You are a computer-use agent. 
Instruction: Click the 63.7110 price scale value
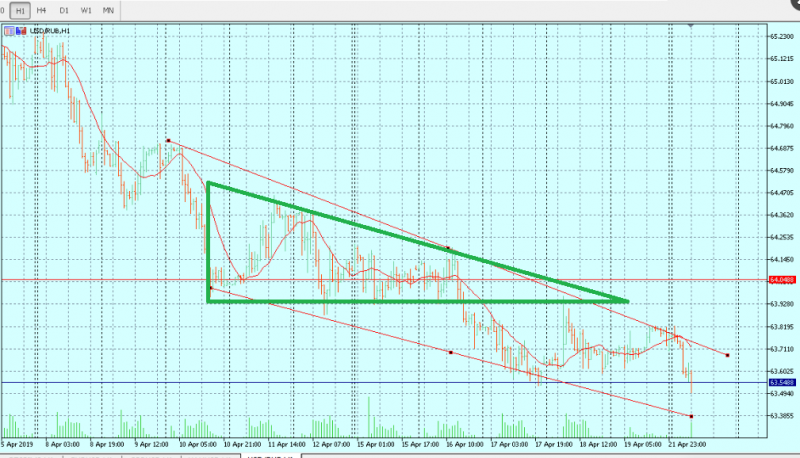coord(782,349)
